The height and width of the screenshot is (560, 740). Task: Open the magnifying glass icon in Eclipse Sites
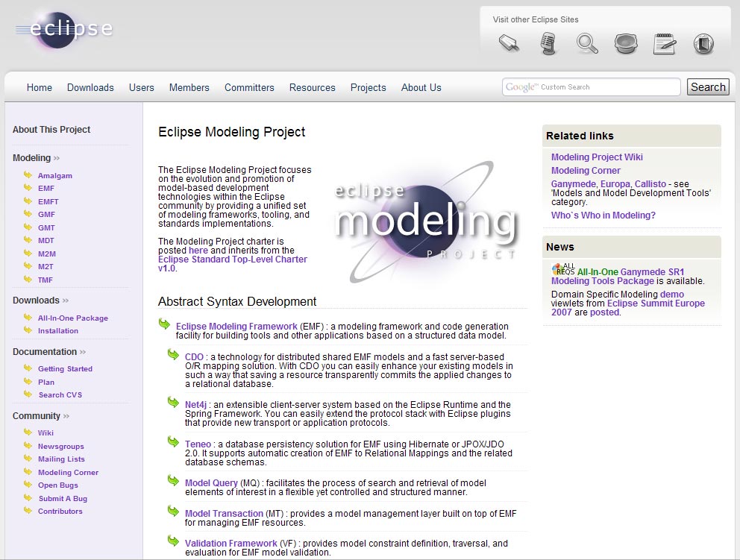tap(587, 43)
